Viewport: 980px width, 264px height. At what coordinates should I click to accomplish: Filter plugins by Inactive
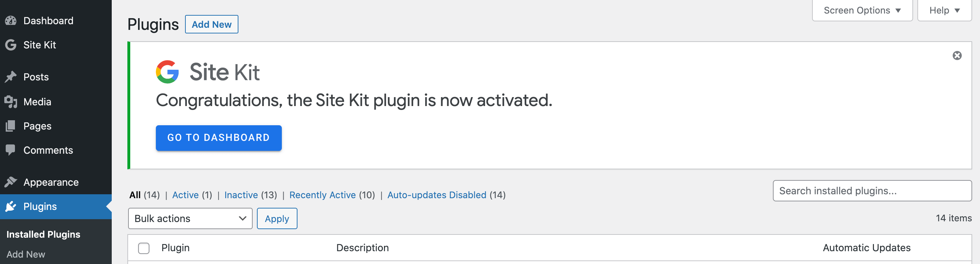[x=241, y=195]
